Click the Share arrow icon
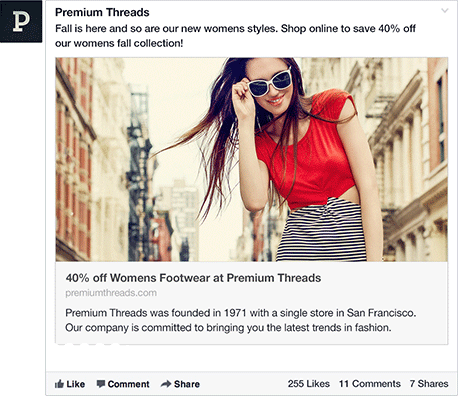The height and width of the screenshot is (396, 458). pos(166,384)
